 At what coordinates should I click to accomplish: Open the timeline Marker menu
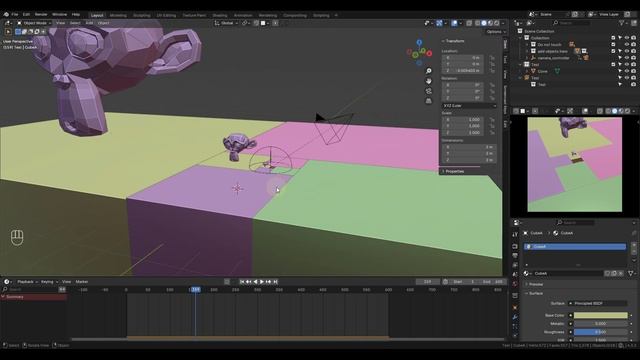[x=82, y=282]
